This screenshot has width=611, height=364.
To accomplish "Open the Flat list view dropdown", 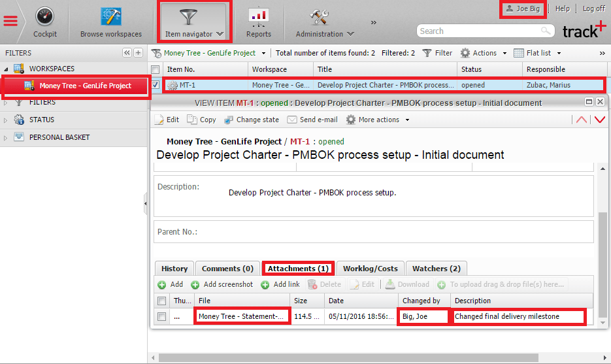I will (537, 53).
